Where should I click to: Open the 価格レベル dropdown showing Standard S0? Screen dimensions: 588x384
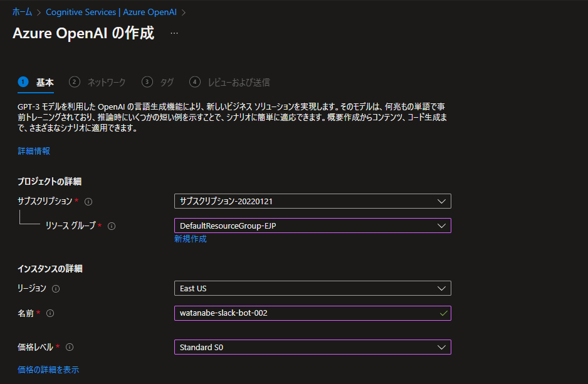[443, 346]
